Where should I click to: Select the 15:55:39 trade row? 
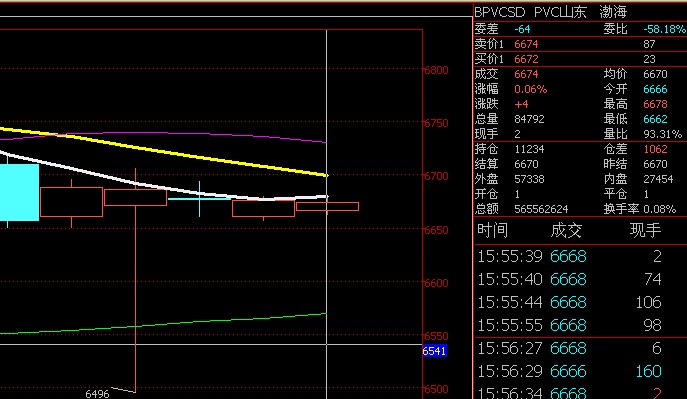(x=581, y=256)
